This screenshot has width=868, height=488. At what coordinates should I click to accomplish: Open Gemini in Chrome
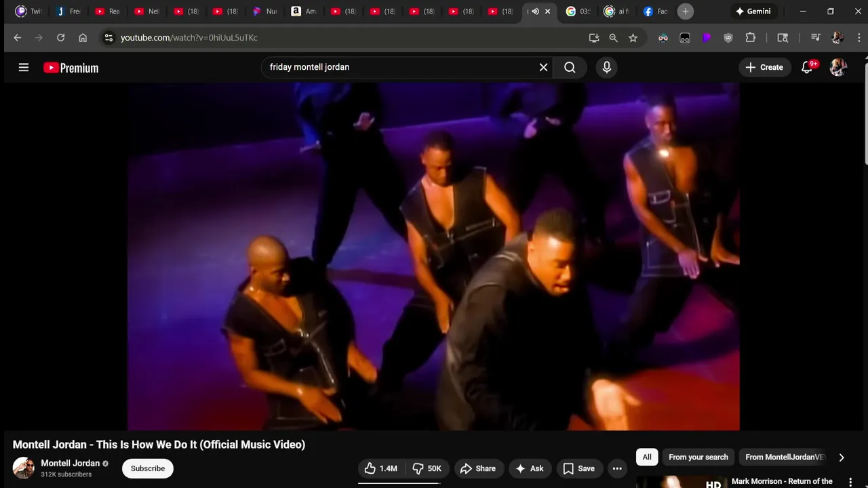tap(753, 12)
